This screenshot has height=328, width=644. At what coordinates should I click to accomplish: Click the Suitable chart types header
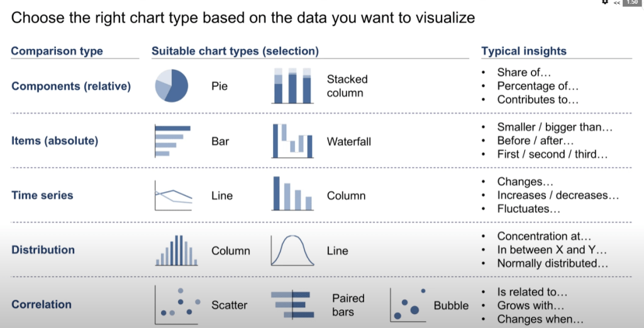(x=235, y=52)
